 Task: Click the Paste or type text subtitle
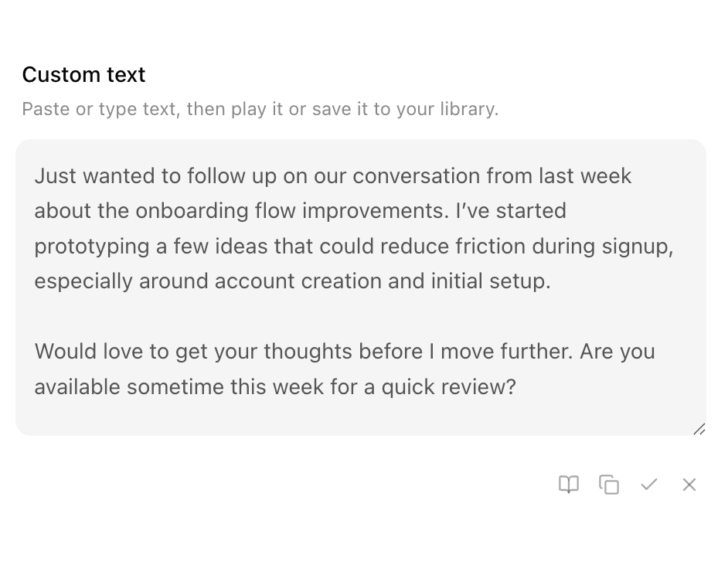(x=260, y=108)
